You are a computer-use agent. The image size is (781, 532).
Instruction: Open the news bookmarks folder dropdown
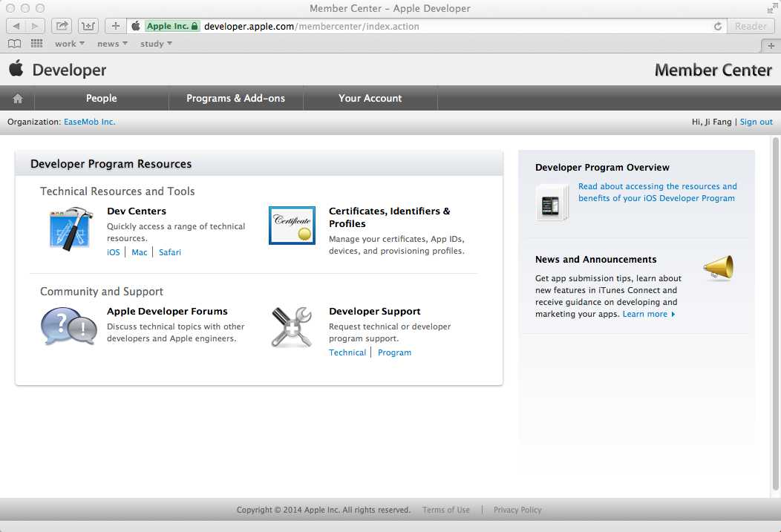tap(113, 44)
